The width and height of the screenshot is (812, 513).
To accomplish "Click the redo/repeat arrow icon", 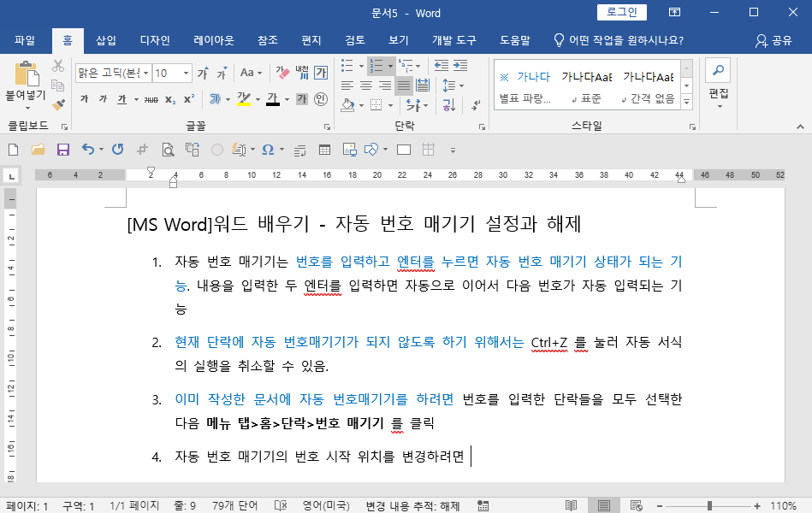I will pyautogui.click(x=118, y=150).
